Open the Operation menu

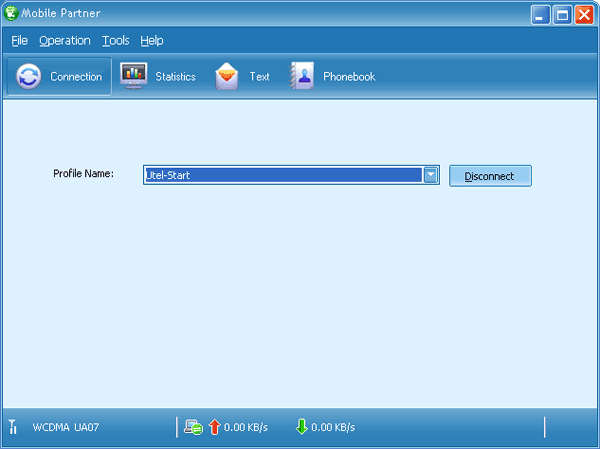[x=65, y=41]
